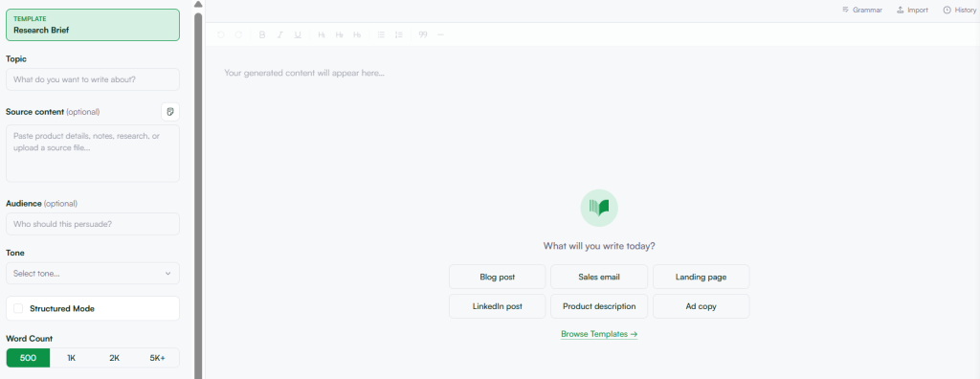Choose the Sales email quick start
This screenshot has height=379, width=980.
599,277
